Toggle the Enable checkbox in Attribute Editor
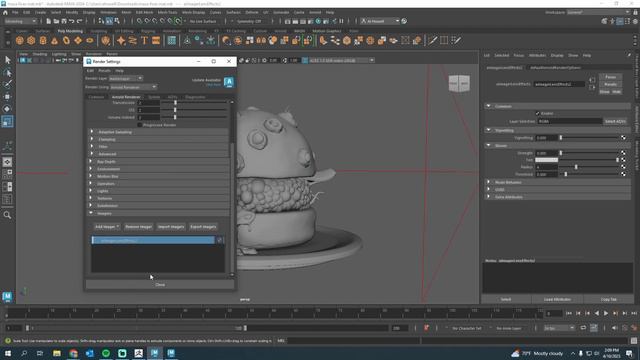Screen dimensions: 640x360 point(538,113)
